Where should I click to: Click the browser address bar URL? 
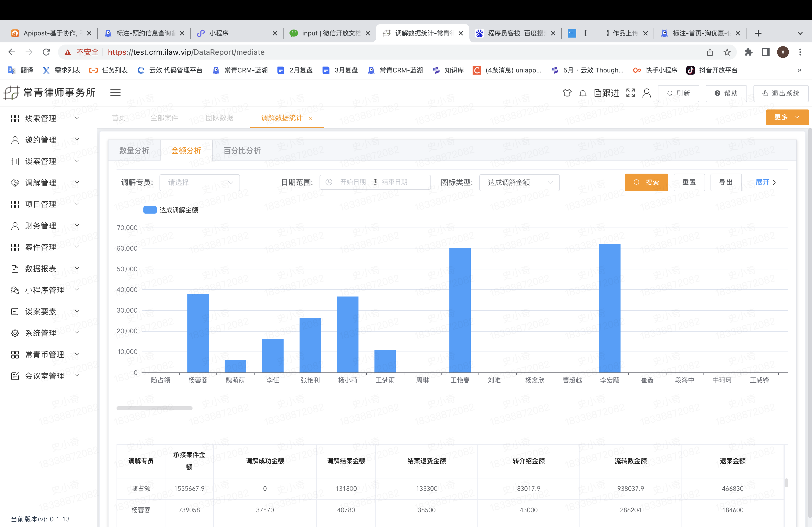point(186,52)
